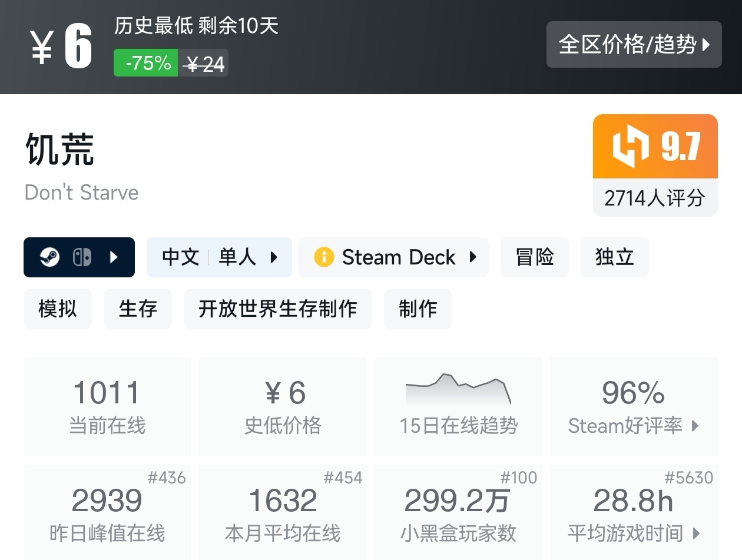Open Steam好评率 review details
The width and height of the screenshot is (742, 560).
634,425
